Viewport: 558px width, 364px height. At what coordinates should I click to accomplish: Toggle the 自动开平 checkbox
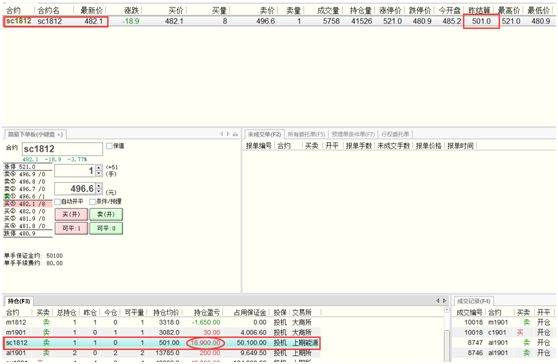[58, 201]
